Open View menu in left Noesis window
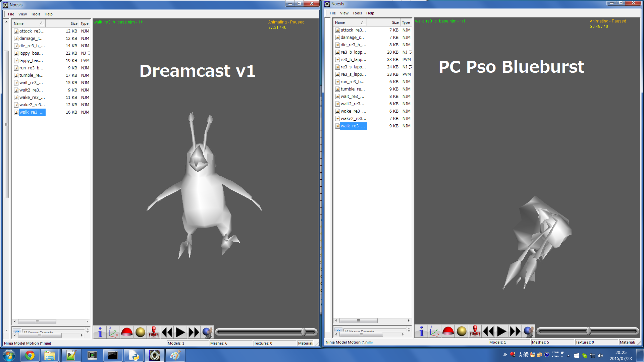The width and height of the screenshot is (644, 362). [x=22, y=14]
